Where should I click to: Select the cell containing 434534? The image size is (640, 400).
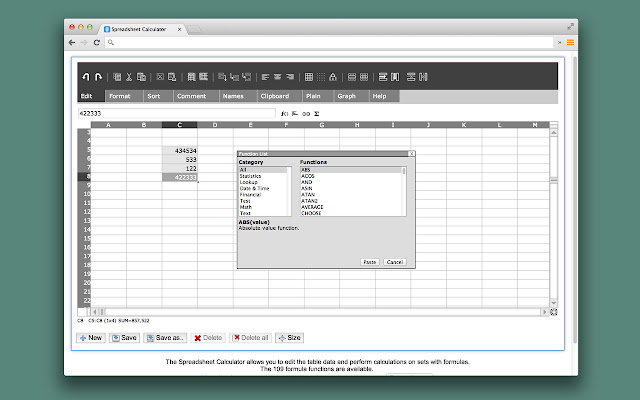(180, 151)
